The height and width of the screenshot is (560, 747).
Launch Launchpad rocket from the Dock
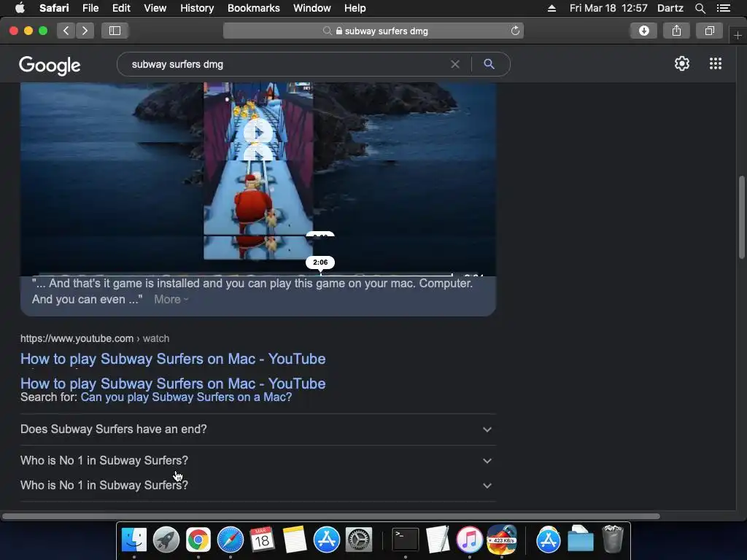pyautogui.click(x=166, y=540)
